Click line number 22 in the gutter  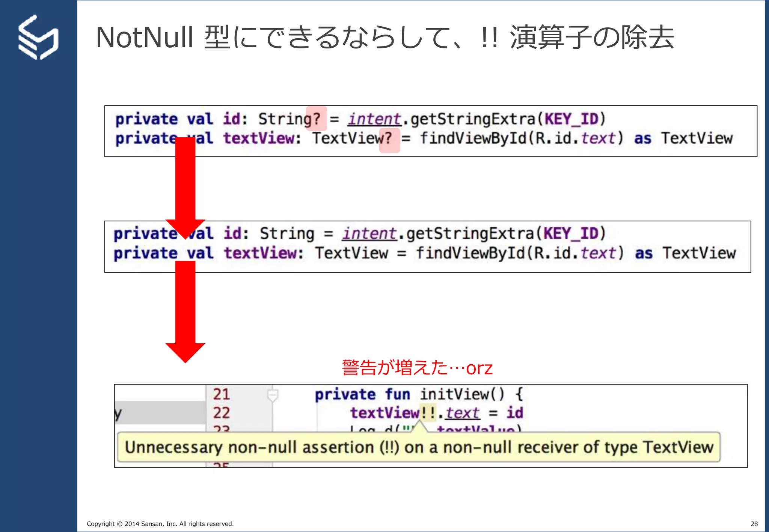[221, 413]
